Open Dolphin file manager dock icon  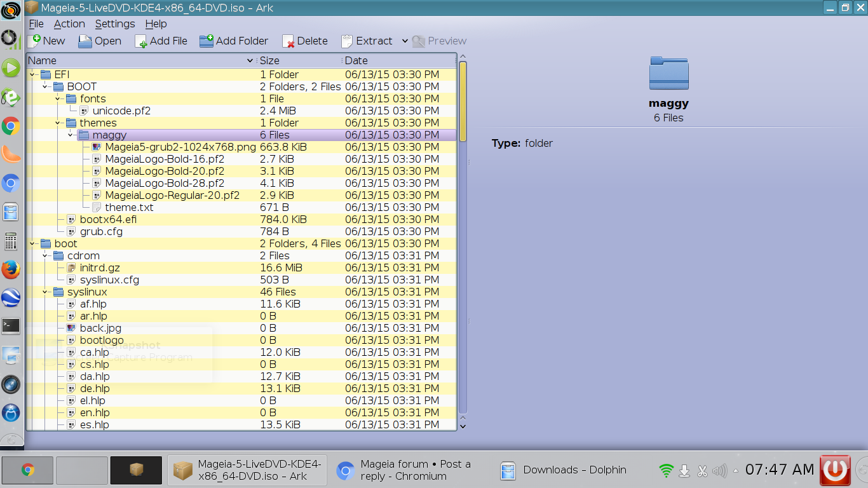coord(11,212)
